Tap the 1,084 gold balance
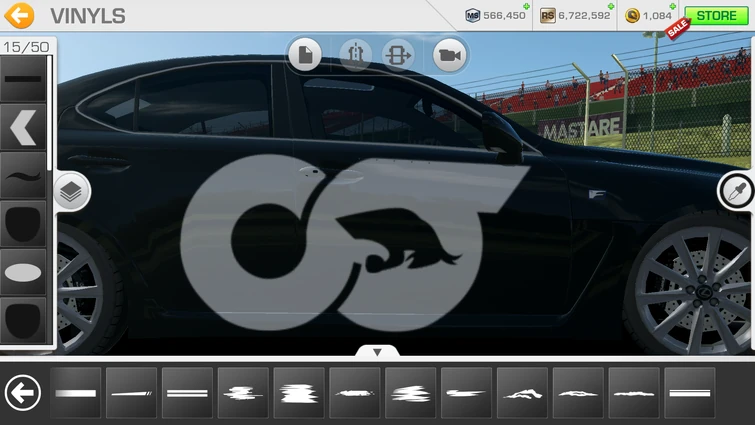755x425 pixels. (657, 16)
